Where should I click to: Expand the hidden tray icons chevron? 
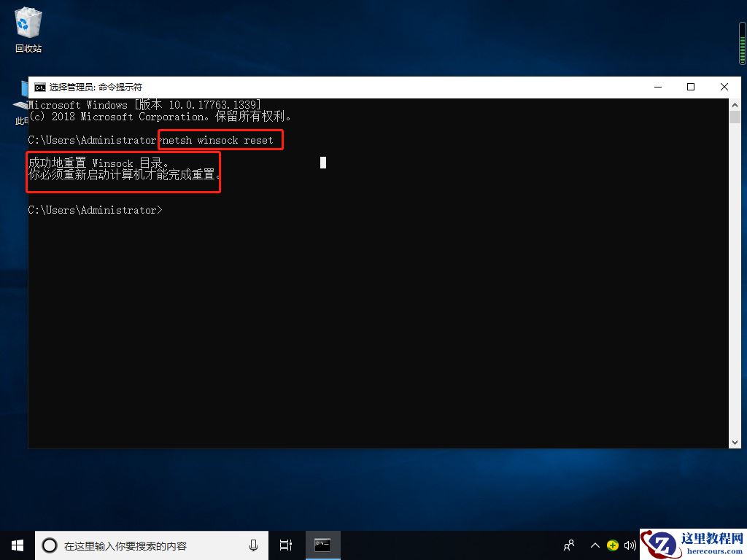[x=595, y=545]
